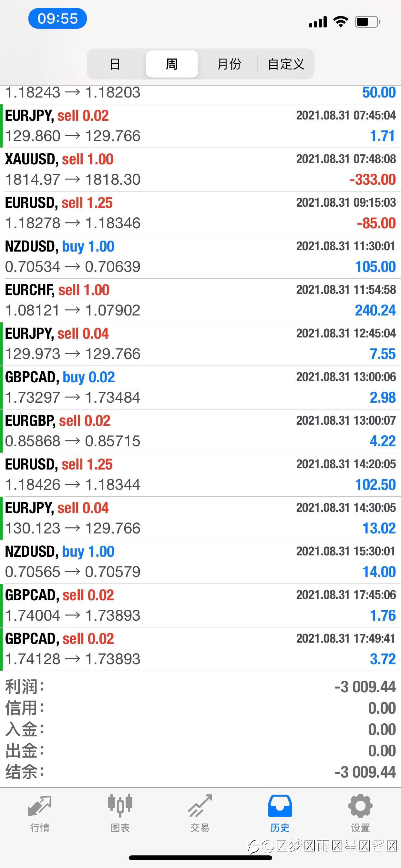
Task: Open the NZDUSD buy trade at 11:30:01
Action: [x=200, y=257]
